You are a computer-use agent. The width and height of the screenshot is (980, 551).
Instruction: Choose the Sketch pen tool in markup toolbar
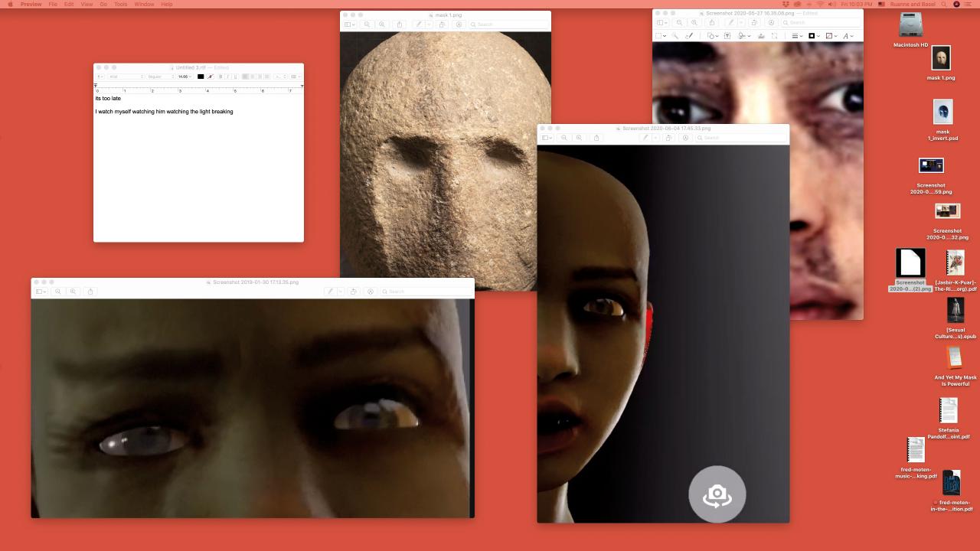coord(689,36)
